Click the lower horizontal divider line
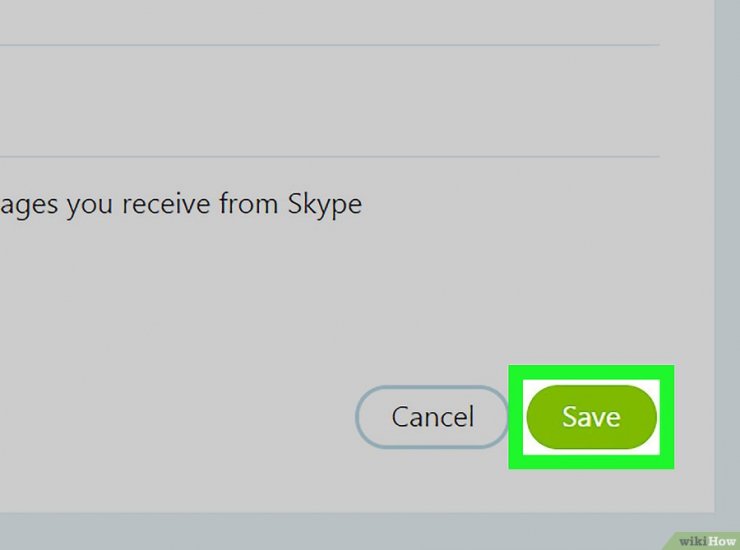The width and height of the screenshot is (740, 550). [329, 156]
